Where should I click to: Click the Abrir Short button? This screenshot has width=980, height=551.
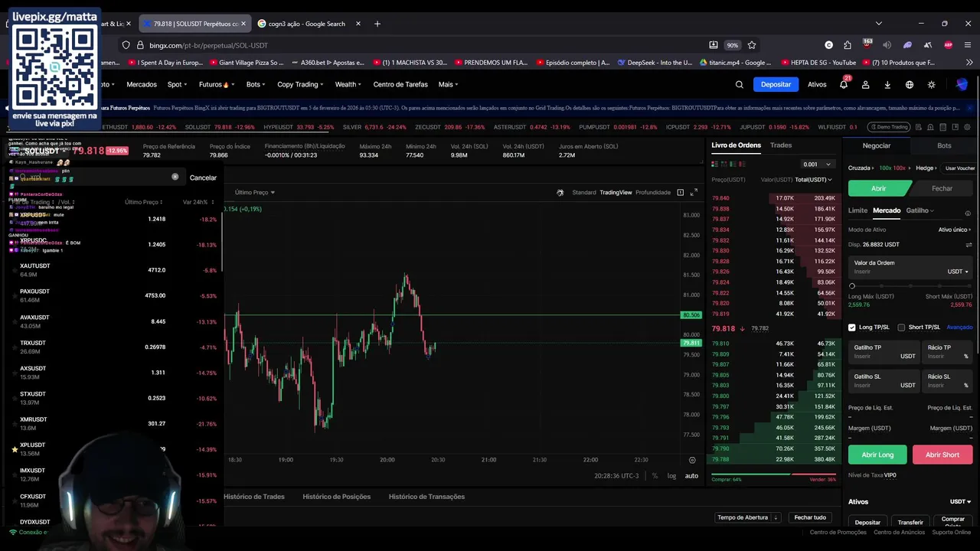(942, 455)
